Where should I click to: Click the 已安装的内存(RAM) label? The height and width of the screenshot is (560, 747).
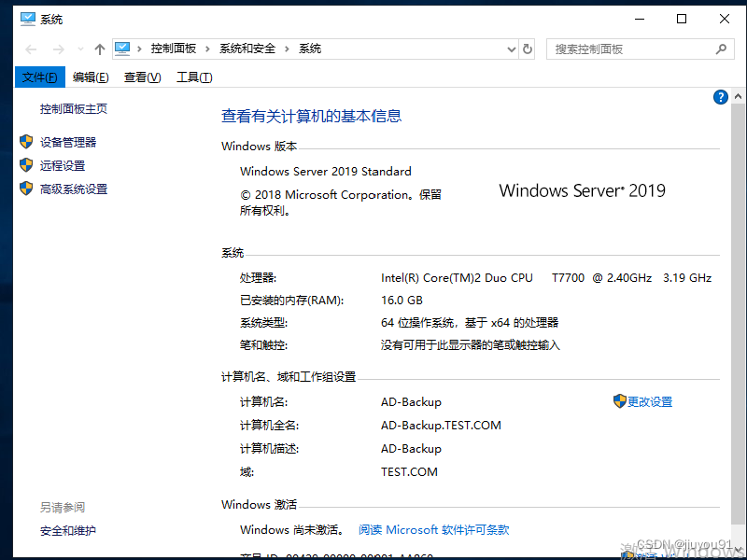pyautogui.click(x=292, y=301)
